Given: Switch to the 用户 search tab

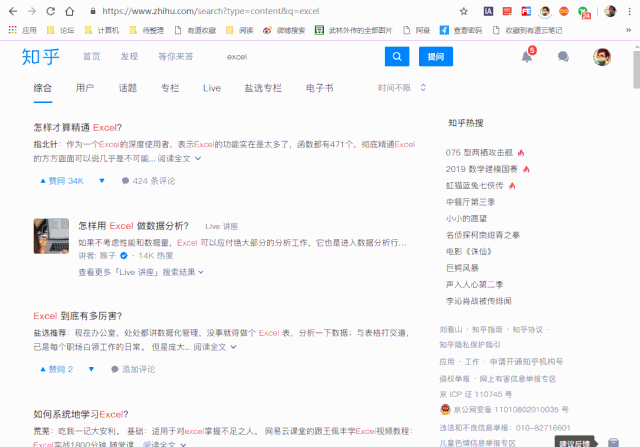Looking at the screenshot, I should 85,88.
